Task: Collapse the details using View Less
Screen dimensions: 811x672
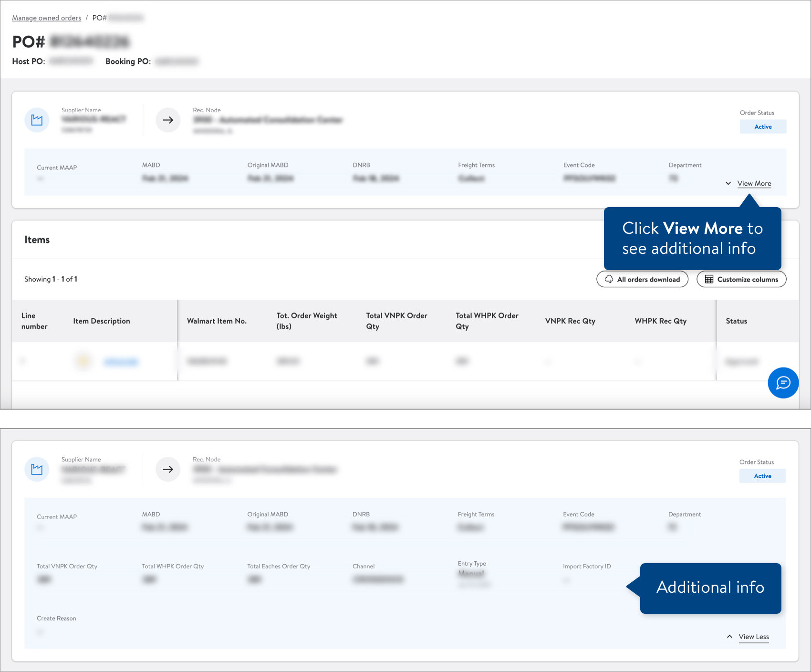Action: point(754,637)
